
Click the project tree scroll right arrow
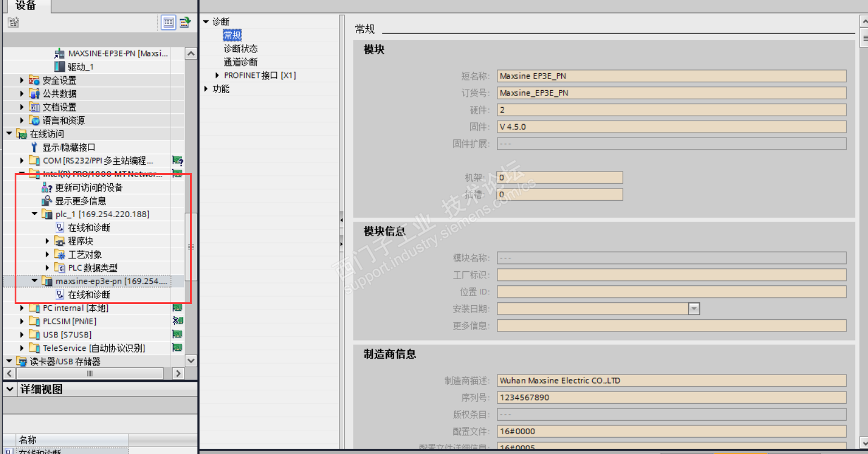click(x=178, y=373)
